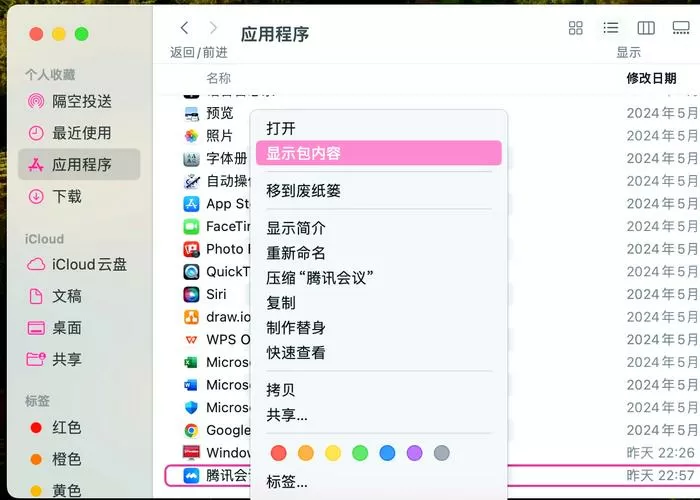The image size is (700, 500).
Task: Go forward with the right chevron
Action: click(213, 28)
